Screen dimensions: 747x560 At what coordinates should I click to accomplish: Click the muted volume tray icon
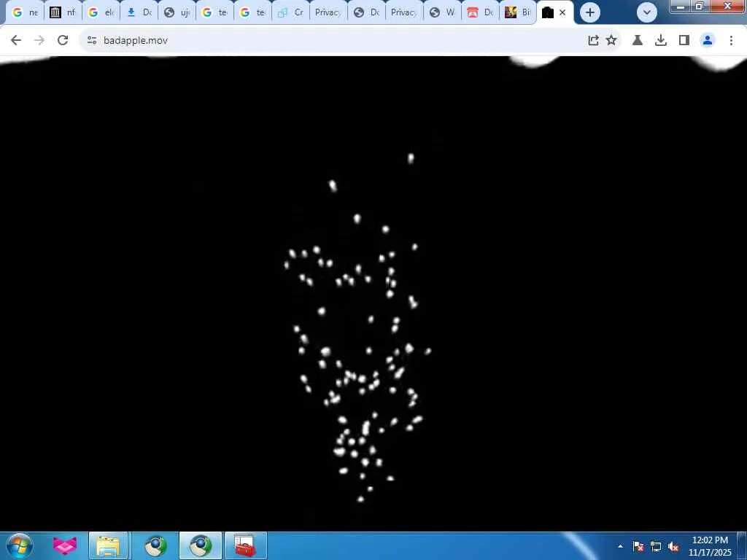[673, 546]
